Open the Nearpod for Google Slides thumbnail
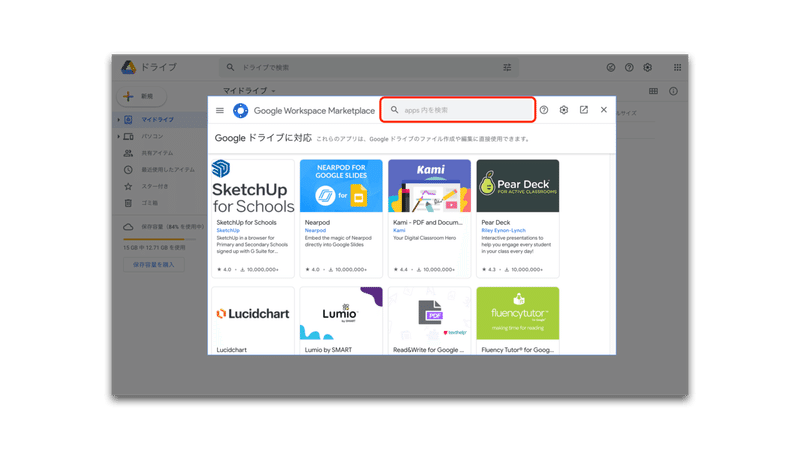This screenshot has width=800, height=450. point(341,186)
